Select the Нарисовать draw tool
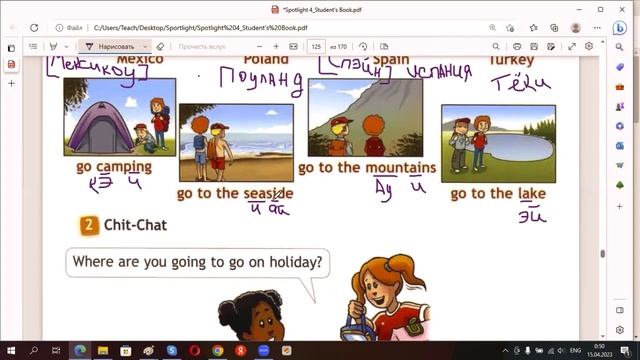Screen dimensions: 640x360 coord(109,47)
